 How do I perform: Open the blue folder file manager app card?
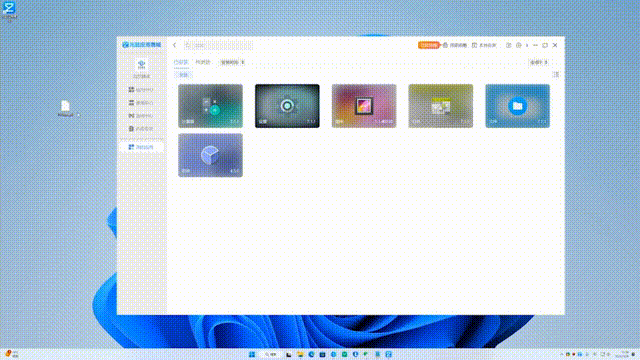point(517,106)
